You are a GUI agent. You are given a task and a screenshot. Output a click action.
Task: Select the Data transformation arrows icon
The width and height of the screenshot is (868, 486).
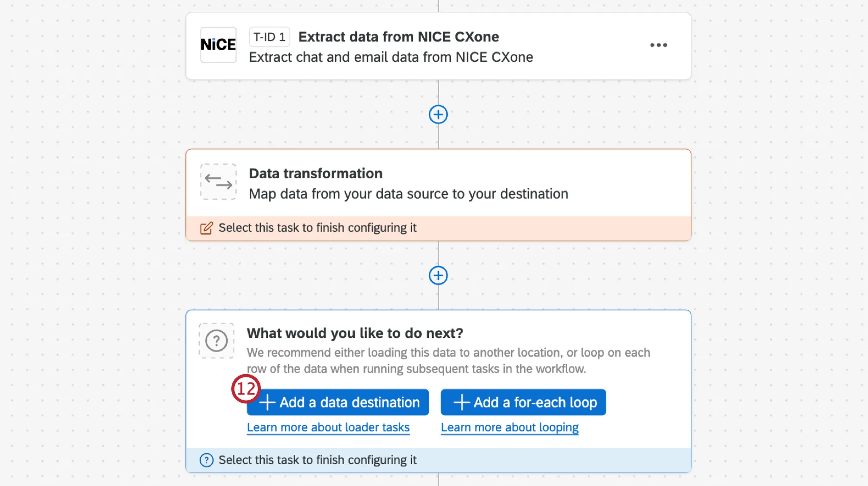[218, 182]
